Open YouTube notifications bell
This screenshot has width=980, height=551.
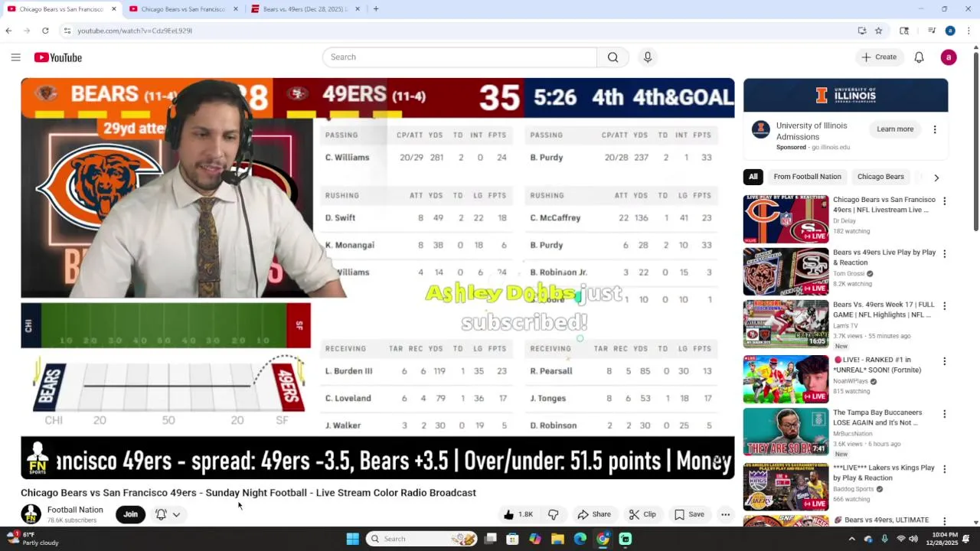[920, 57]
